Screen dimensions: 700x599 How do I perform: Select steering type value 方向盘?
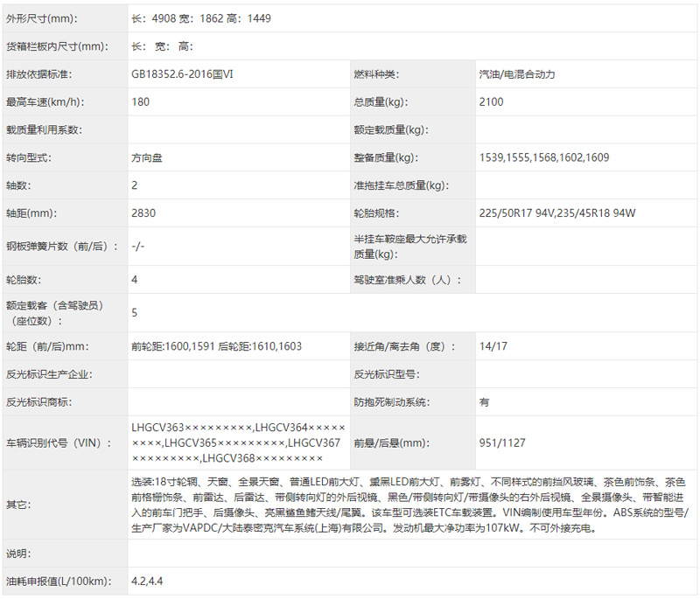(146, 157)
